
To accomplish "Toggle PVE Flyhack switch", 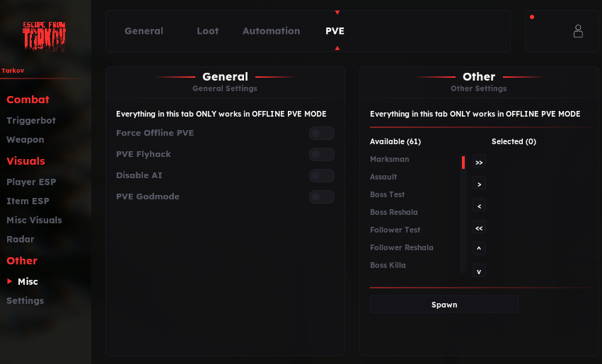I will point(322,155).
